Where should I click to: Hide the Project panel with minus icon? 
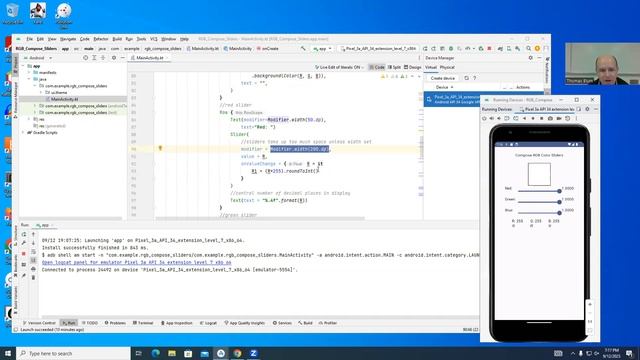pyautogui.click(x=122, y=58)
